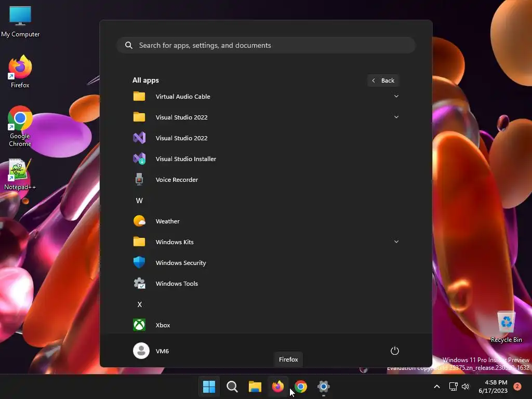Open the power options button
Image resolution: width=532 pixels, height=399 pixels.
pyautogui.click(x=395, y=351)
